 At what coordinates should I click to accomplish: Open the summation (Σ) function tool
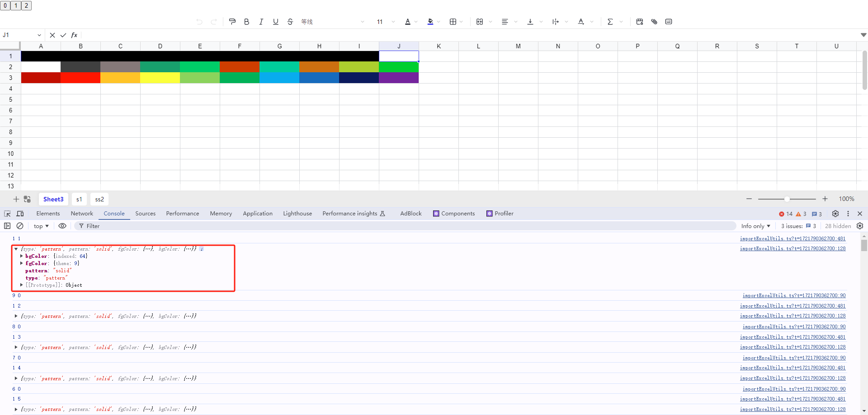pos(610,21)
